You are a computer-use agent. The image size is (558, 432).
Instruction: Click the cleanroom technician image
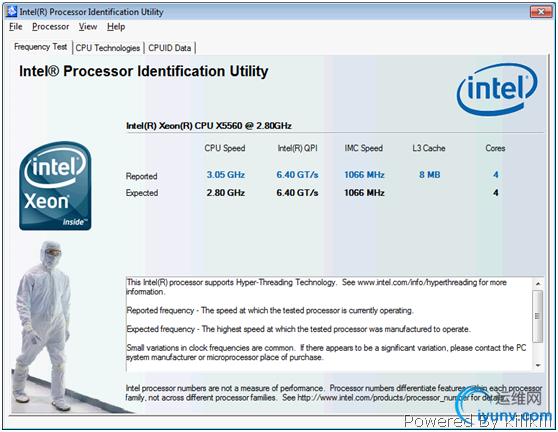pyautogui.click(x=43, y=326)
